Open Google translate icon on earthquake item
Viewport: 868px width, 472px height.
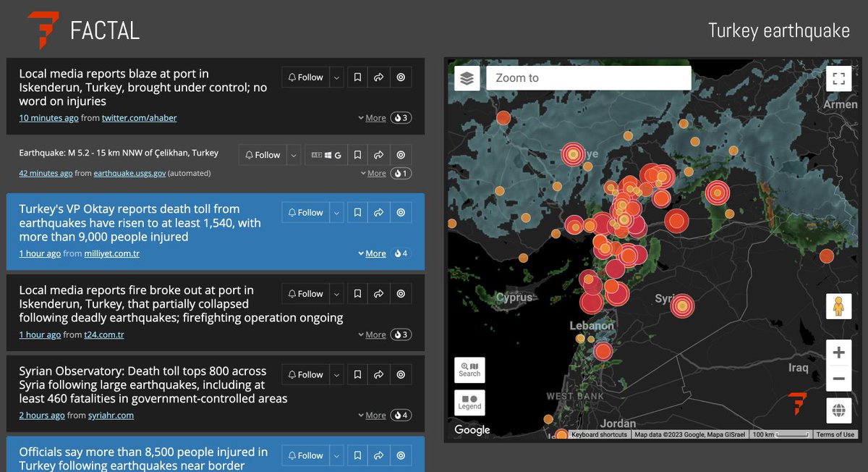click(338, 155)
